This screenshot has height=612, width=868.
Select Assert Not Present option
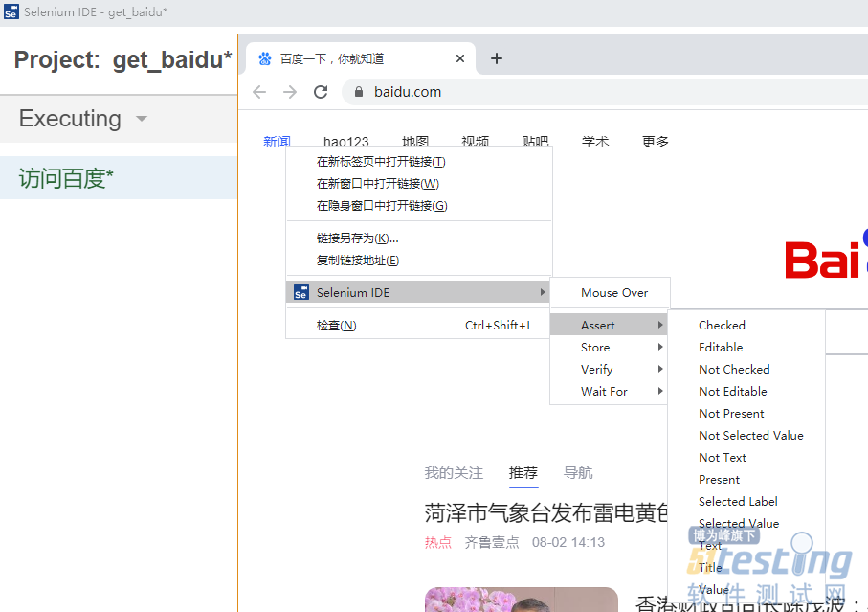746,414
